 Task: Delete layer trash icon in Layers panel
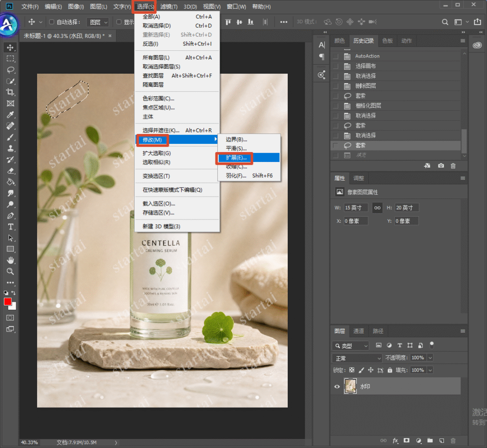point(453,440)
